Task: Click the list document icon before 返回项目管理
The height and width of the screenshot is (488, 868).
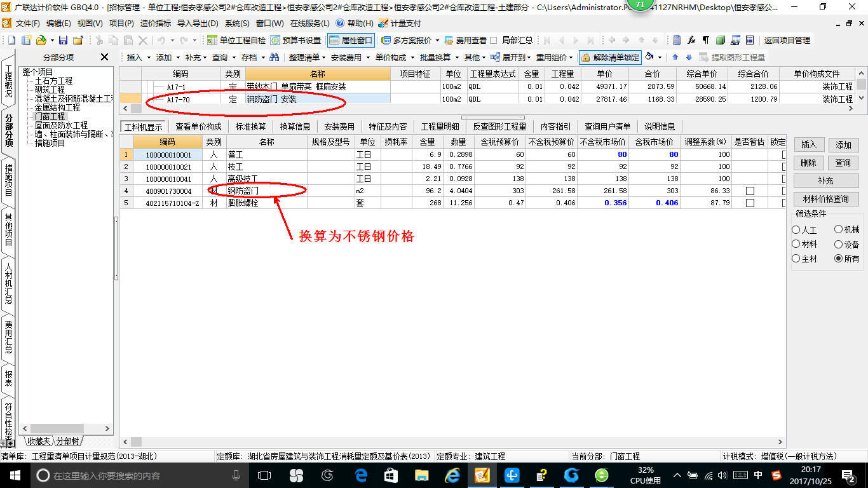Action: pos(750,40)
